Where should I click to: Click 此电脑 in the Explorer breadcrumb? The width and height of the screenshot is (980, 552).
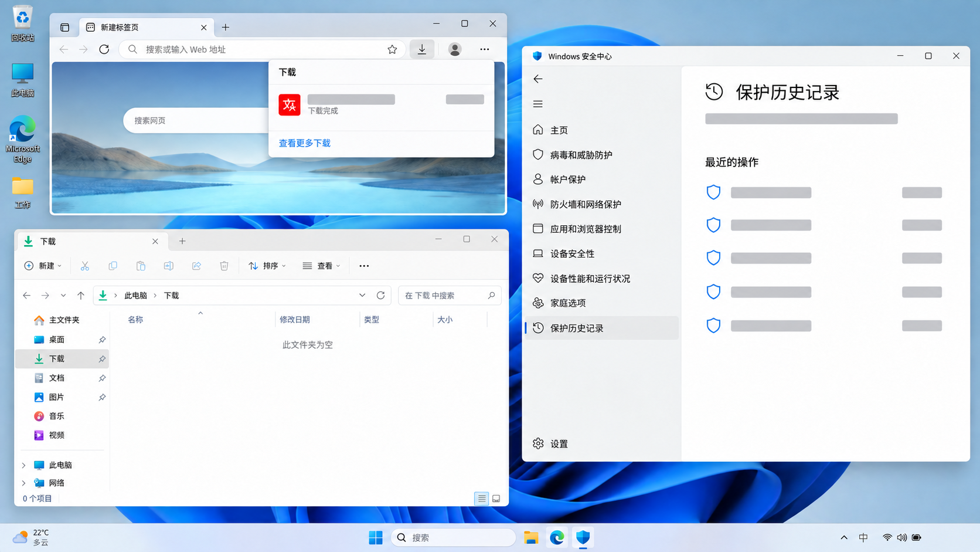135,295
